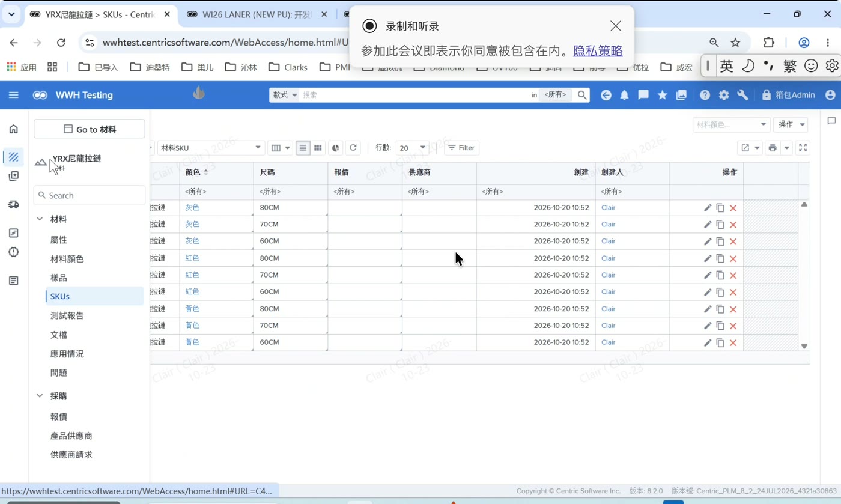Image resolution: width=841 pixels, height=504 pixels.
Task: Open the wrench admin tools icon
Action: pyautogui.click(x=742, y=95)
